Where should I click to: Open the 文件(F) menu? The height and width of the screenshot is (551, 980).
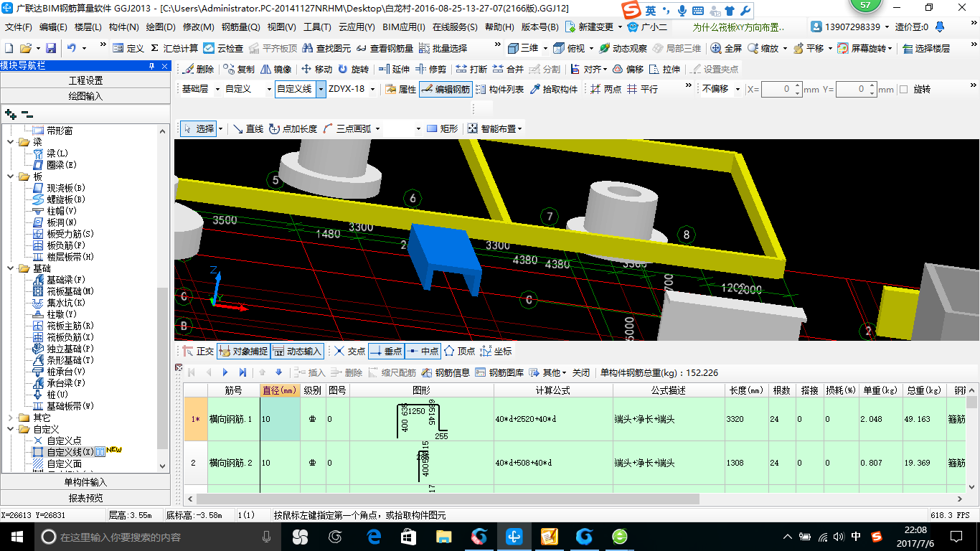[18, 27]
